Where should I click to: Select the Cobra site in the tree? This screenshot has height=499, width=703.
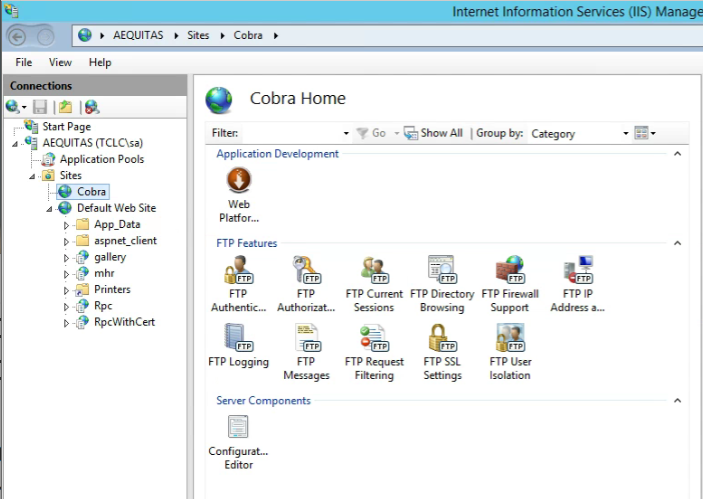coord(91,191)
